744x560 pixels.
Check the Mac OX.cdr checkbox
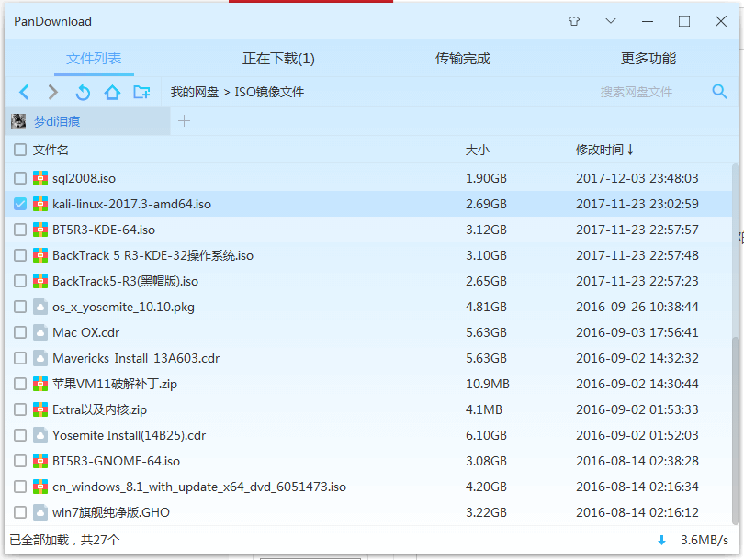(20, 332)
